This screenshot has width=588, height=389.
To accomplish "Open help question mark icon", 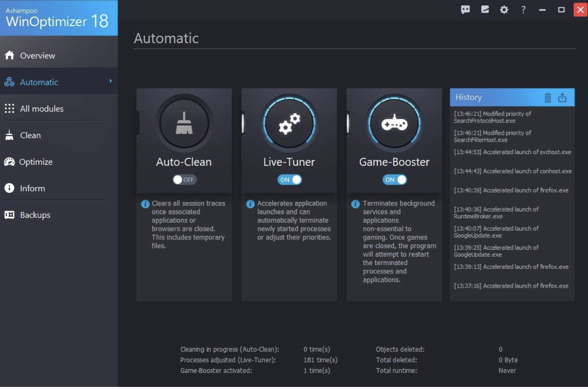I will [523, 9].
